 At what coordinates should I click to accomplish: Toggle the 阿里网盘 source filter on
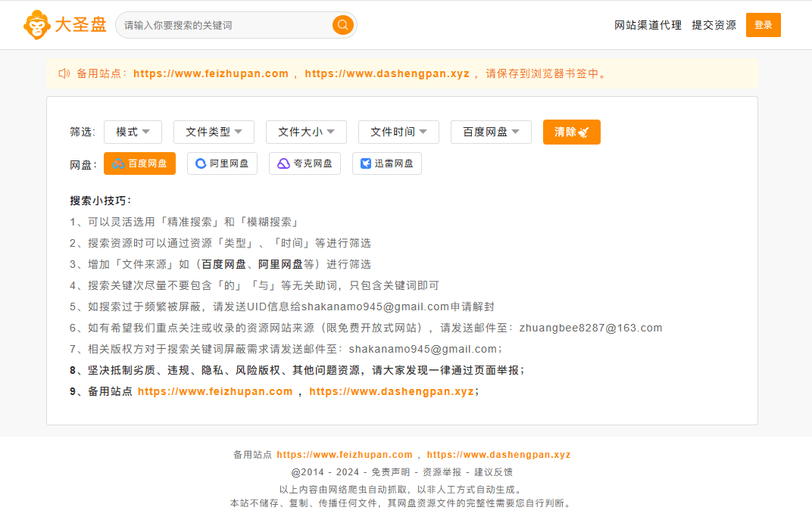click(x=222, y=163)
